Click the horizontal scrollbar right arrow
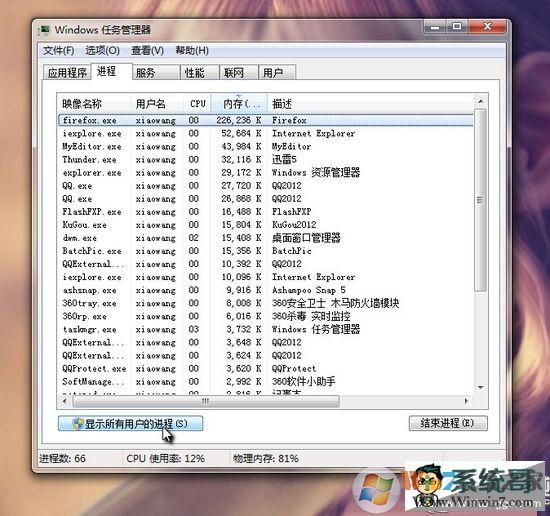 [x=466, y=401]
